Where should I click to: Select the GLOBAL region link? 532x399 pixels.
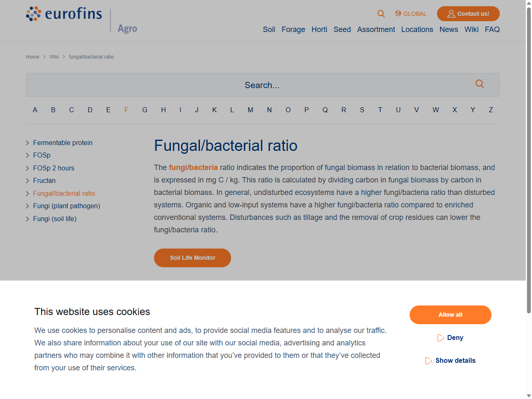pos(415,14)
